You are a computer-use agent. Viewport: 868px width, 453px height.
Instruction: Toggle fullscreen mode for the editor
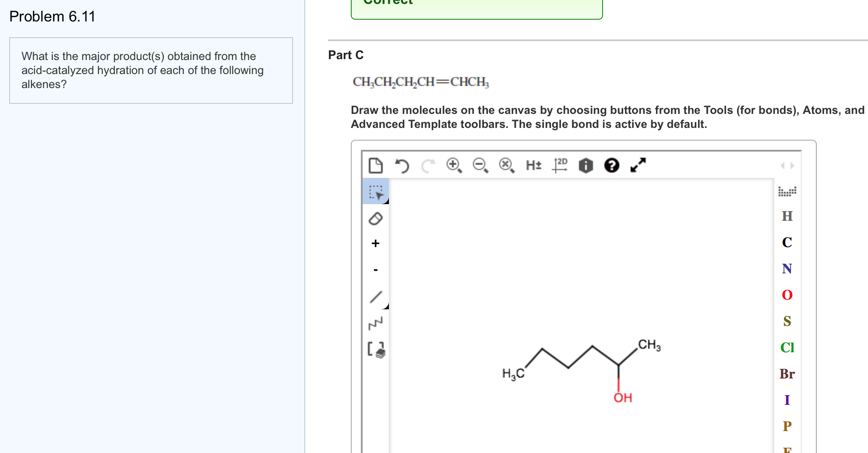[x=638, y=166]
